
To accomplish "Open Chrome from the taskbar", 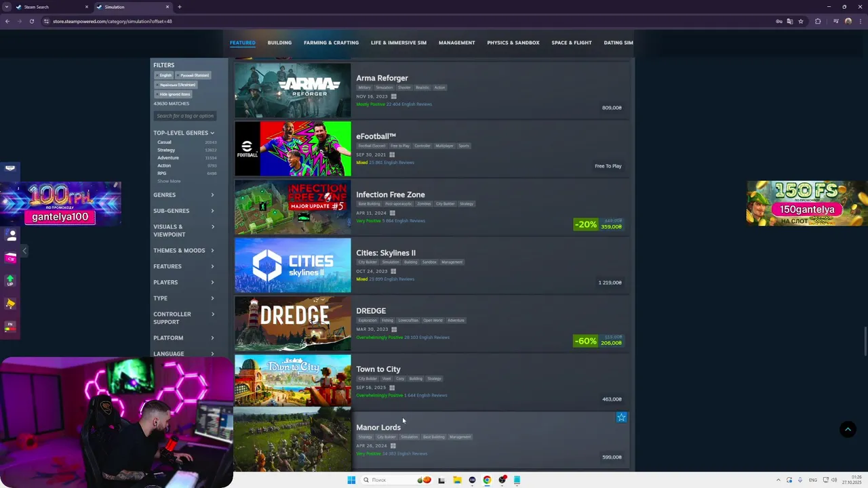I will [x=487, y=480].
